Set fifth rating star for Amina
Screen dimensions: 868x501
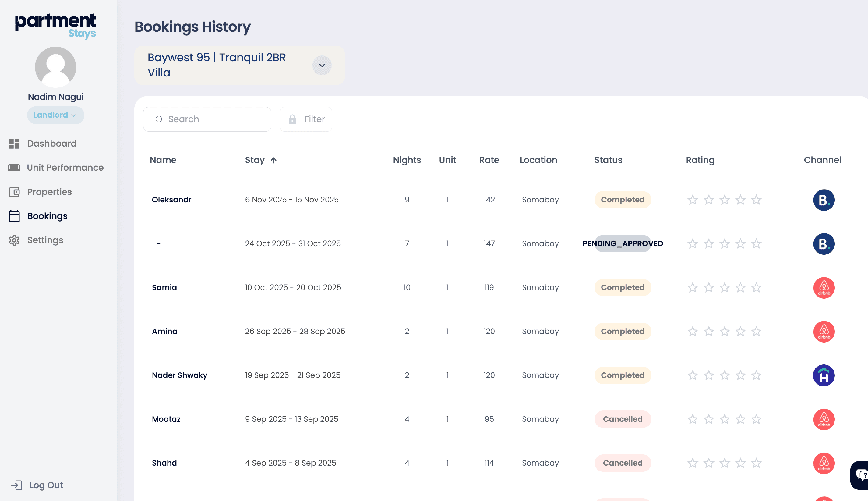pyautogui.click(x=756, y=331)
